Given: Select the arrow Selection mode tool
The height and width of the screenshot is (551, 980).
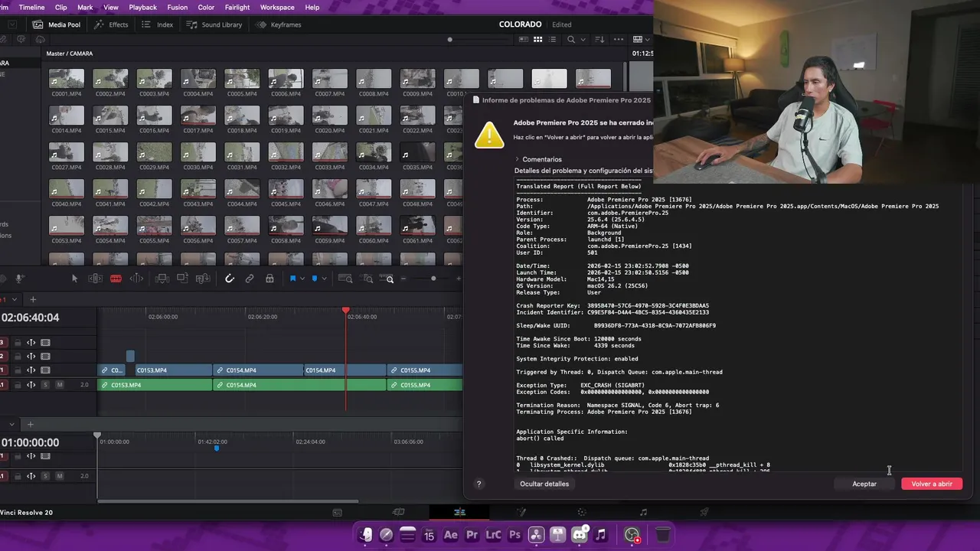Looking at the screenshot, I should point(74,279).
